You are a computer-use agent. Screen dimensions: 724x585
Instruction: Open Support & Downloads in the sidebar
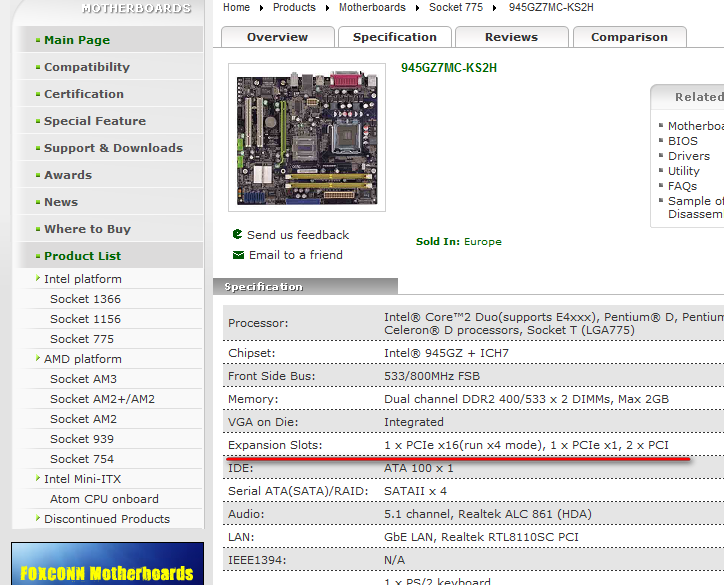coord(110,148)
